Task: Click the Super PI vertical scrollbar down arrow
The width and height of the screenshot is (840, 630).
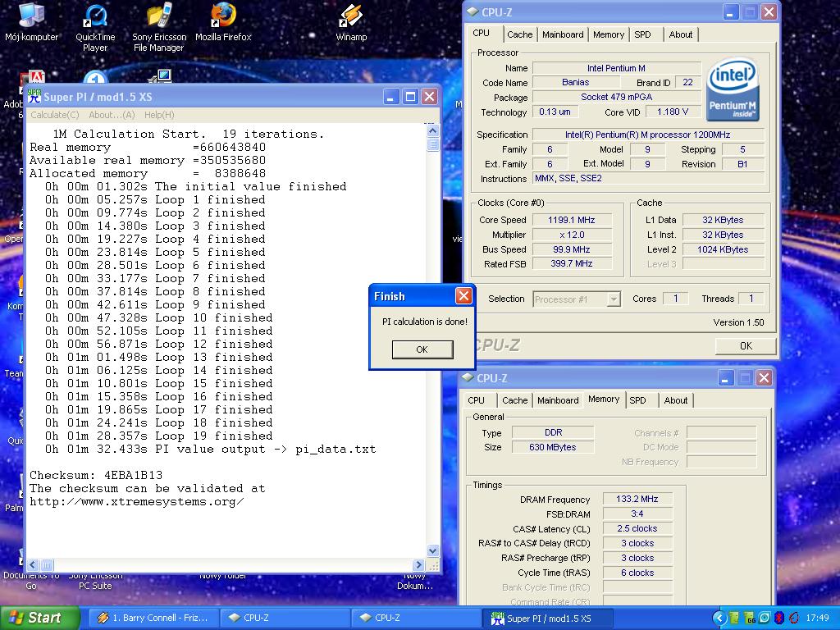Action: pyautogui.click(x=433, y=550)
